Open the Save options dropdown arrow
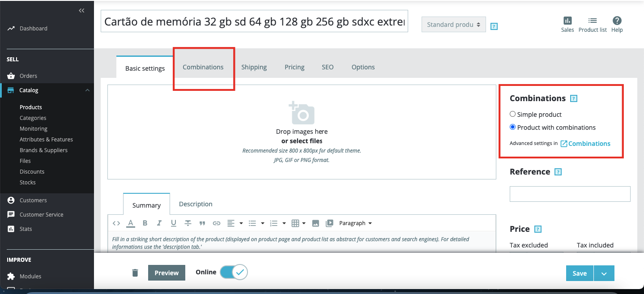The height and width of the screenshot is (294, 644). point(604,273)
